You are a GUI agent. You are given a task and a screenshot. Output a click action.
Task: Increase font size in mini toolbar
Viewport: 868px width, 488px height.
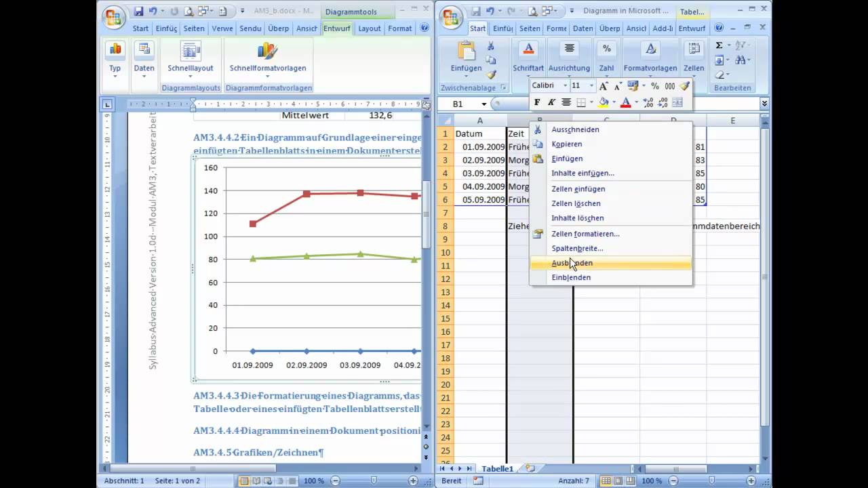[x=604, y=86]
